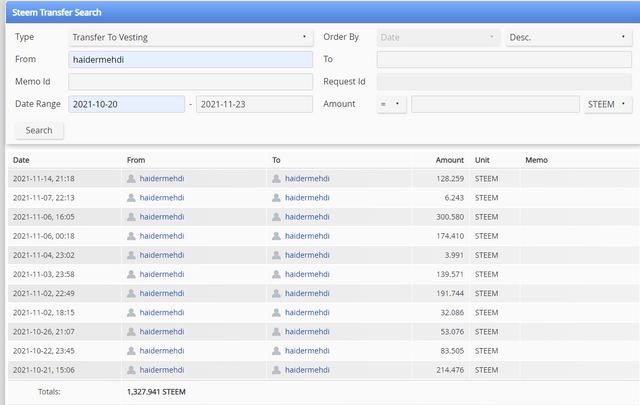This screenshot has height=405, width=640.
Task: Select date cell 2021-10-22, 23:45
Action: point(44,351)
